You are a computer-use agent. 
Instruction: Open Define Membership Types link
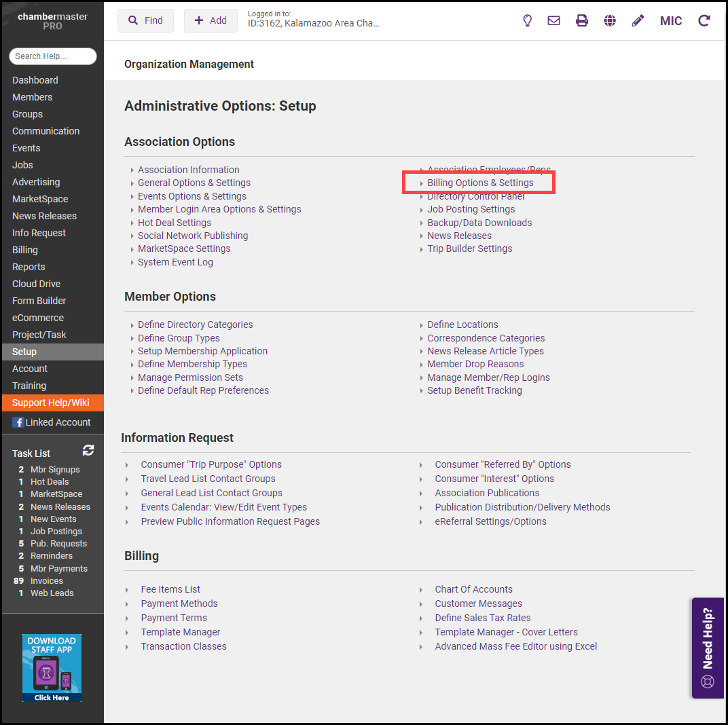pyautogui.click(x=192, y=364)
